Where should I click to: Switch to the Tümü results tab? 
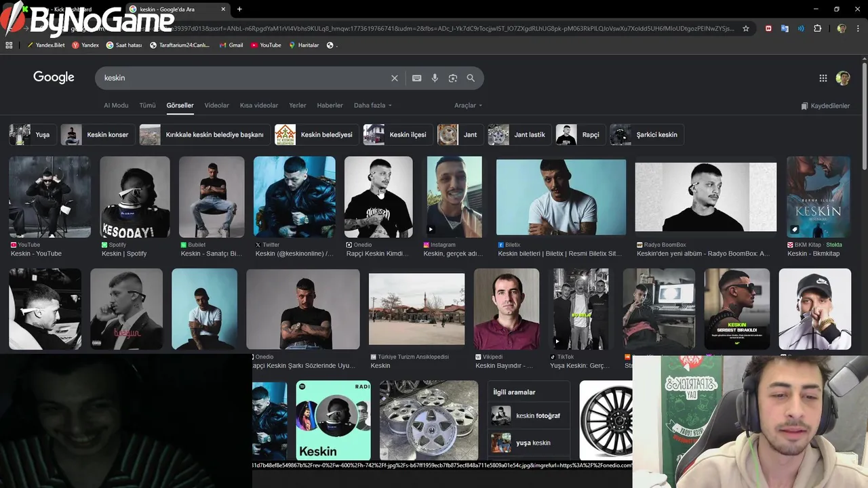click(147, 105)
